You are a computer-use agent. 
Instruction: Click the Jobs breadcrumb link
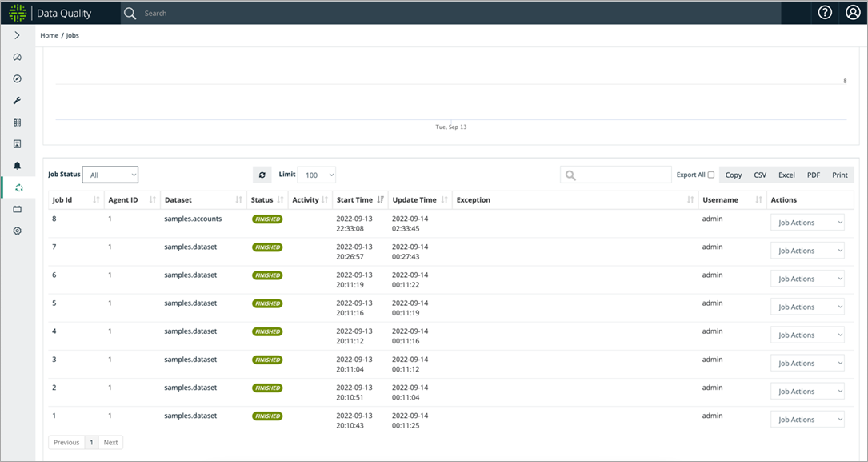pos(73,35)
